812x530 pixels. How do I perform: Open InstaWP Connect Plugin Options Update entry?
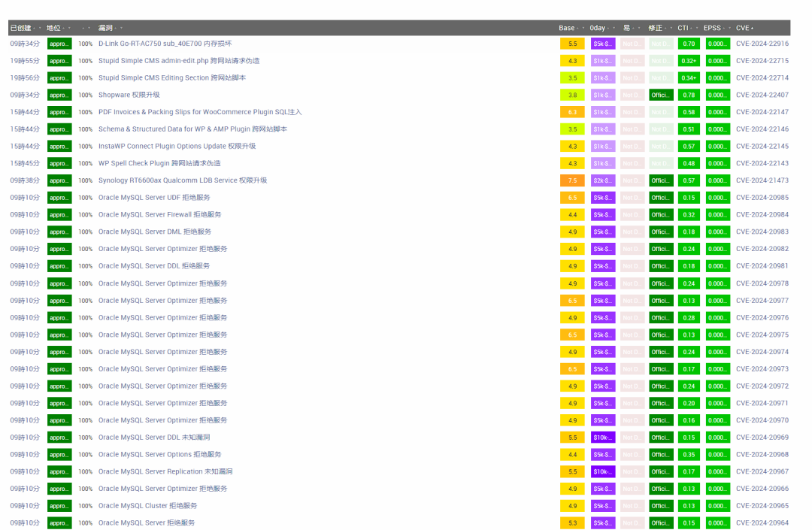[177, 146]
